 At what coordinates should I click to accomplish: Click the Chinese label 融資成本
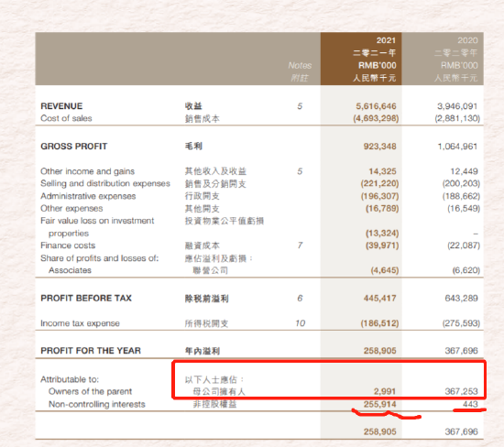203,245
